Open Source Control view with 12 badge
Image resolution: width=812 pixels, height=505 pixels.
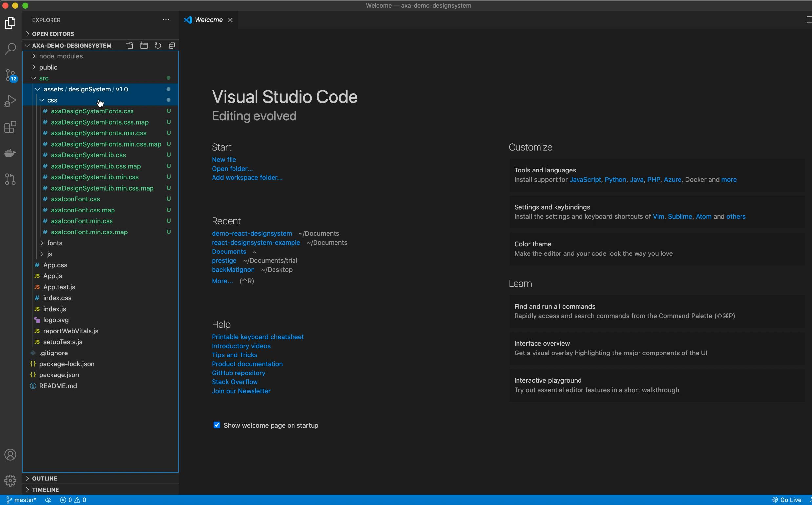pos(10,75)
